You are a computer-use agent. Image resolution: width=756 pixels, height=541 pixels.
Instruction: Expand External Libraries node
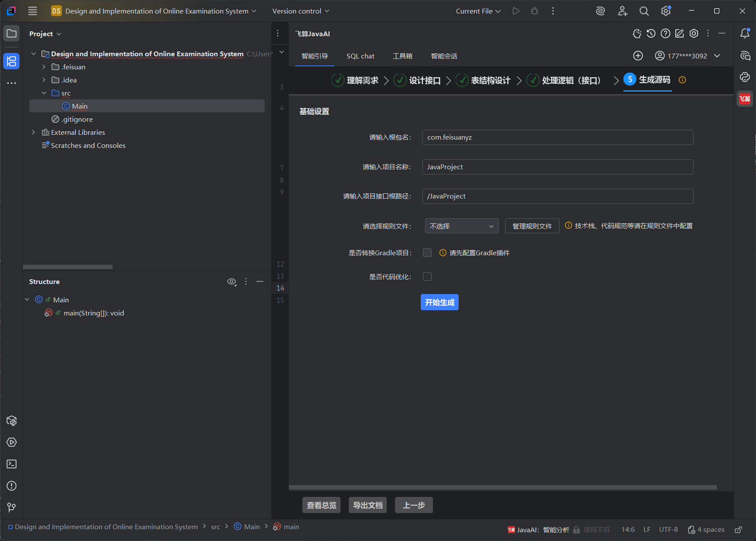pyautogui.click(x=33, y=132)
